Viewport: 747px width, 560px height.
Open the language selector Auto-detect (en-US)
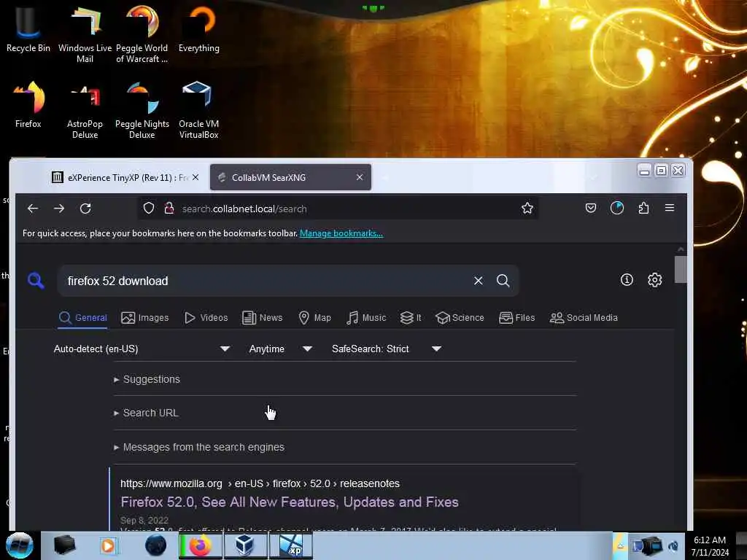tap(142, 349)
